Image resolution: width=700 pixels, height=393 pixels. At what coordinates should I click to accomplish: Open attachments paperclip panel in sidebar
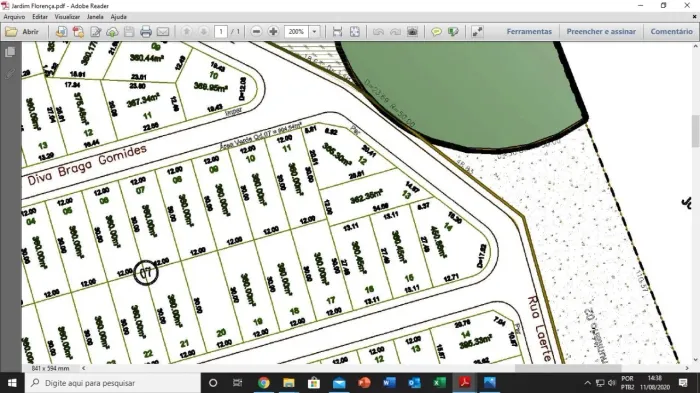pyautogui.click(x=10, y=74)
